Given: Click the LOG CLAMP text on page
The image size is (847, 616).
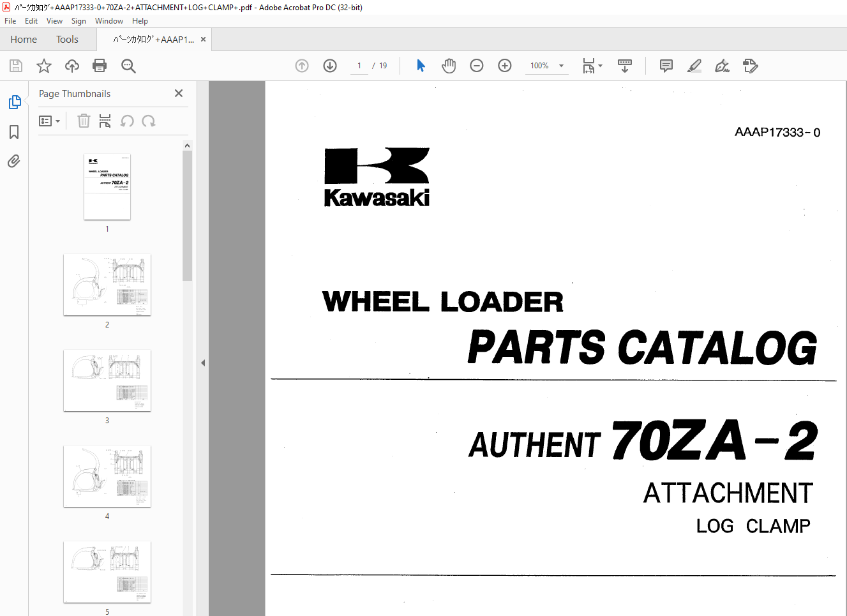Looking at the screenshot, I should 753,526.
